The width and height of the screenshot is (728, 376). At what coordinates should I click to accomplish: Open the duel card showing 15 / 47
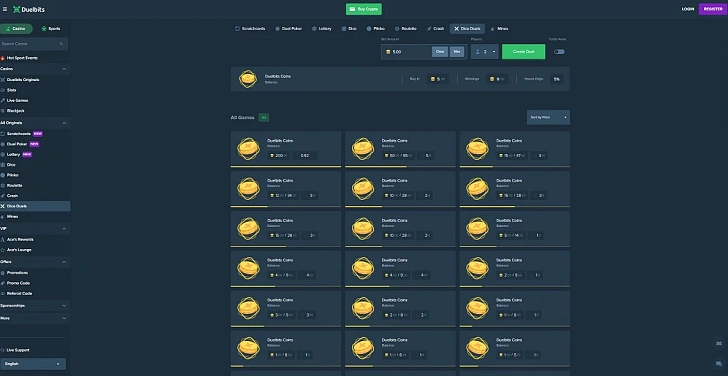pyautogui.click(x=514, y=149)
